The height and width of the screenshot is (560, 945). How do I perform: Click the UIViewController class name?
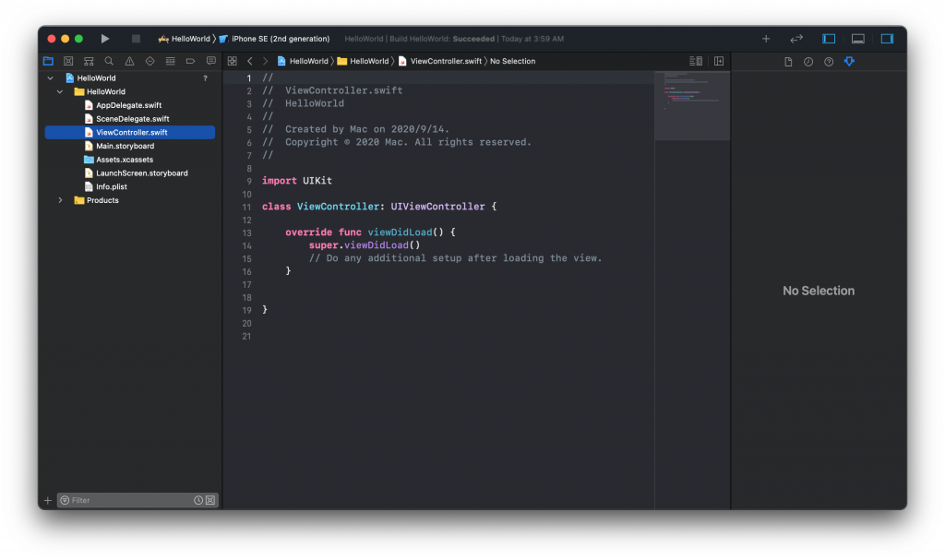(x=437, y=206)
